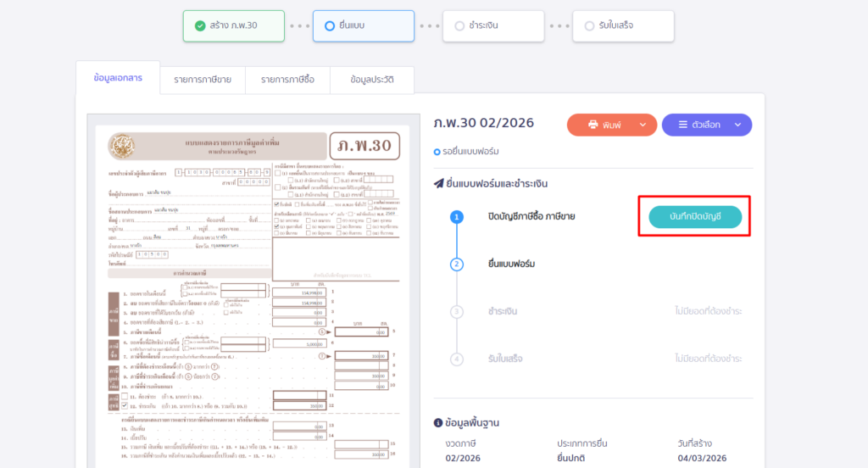Expand the ตัวเลือก dropdown arrow
868x468 pixels.
tap(737, 125)
